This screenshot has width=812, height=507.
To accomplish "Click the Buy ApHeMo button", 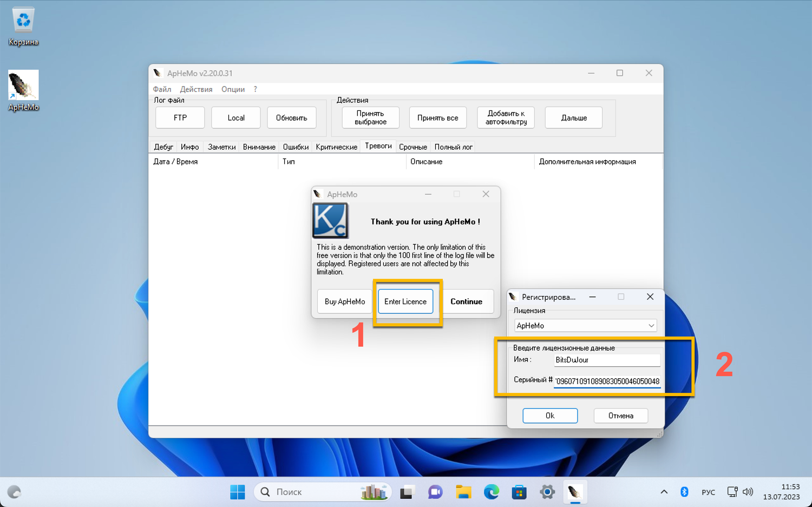I will 345,301.
